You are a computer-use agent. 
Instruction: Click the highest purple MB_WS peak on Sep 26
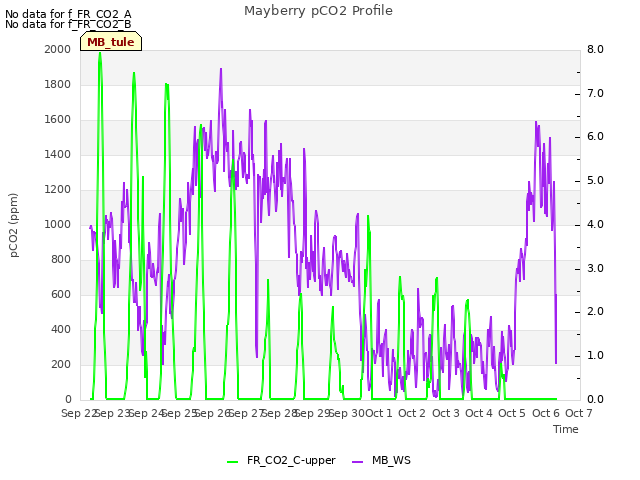click(221, 69)
